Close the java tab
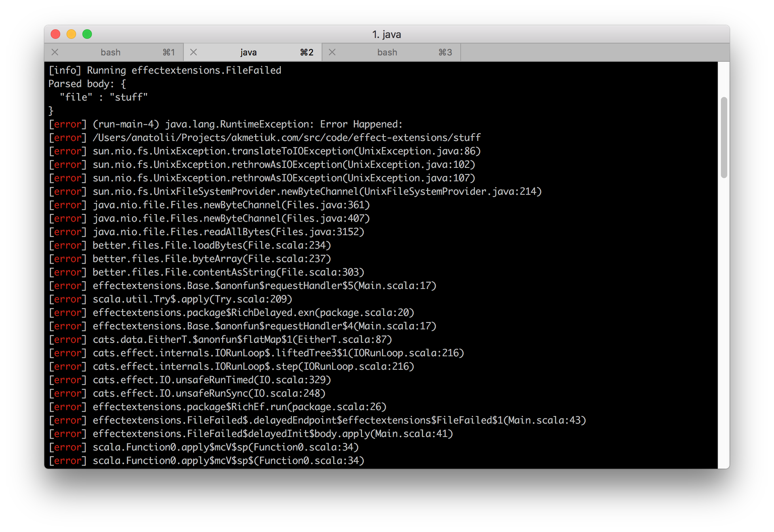The width and height of the screenshot is (774, 532). tap(194, 52)
